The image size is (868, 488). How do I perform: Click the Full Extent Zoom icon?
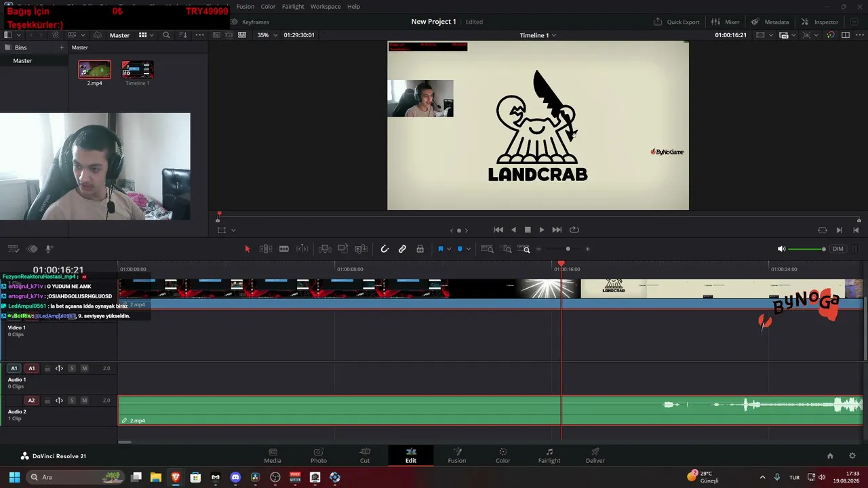pyautogui.click(x=487, y=249)
